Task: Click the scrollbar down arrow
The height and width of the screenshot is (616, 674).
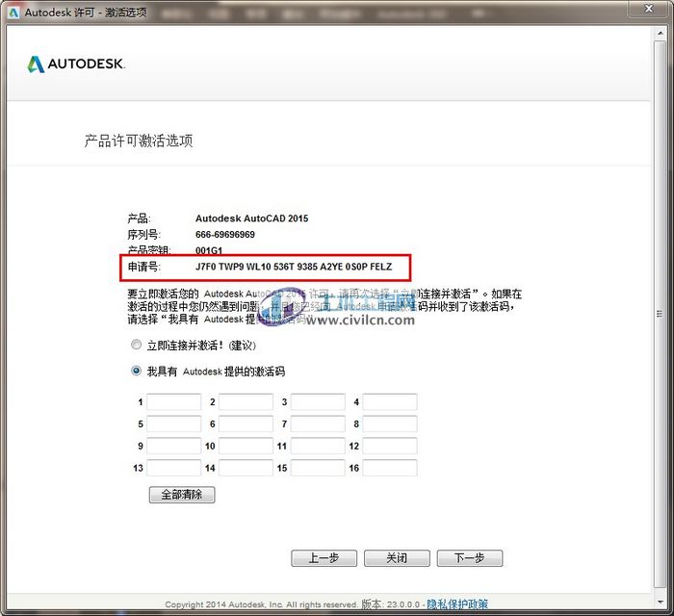Action: click(661, 603)
